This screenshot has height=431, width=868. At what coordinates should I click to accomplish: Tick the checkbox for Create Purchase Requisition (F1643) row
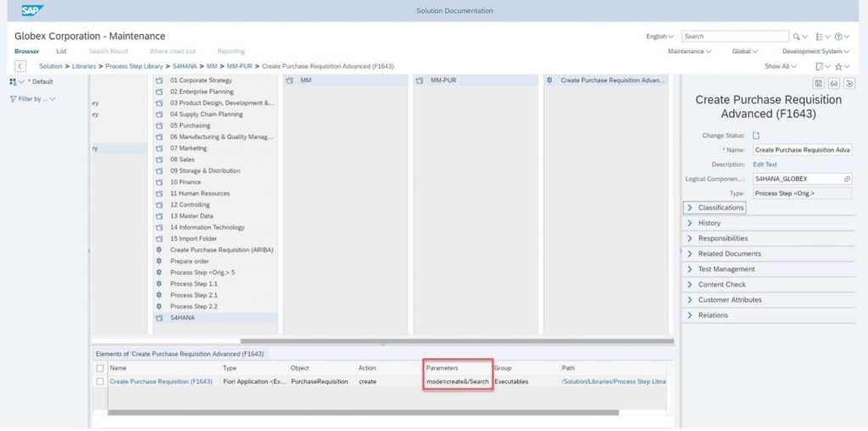coord(100,382)
